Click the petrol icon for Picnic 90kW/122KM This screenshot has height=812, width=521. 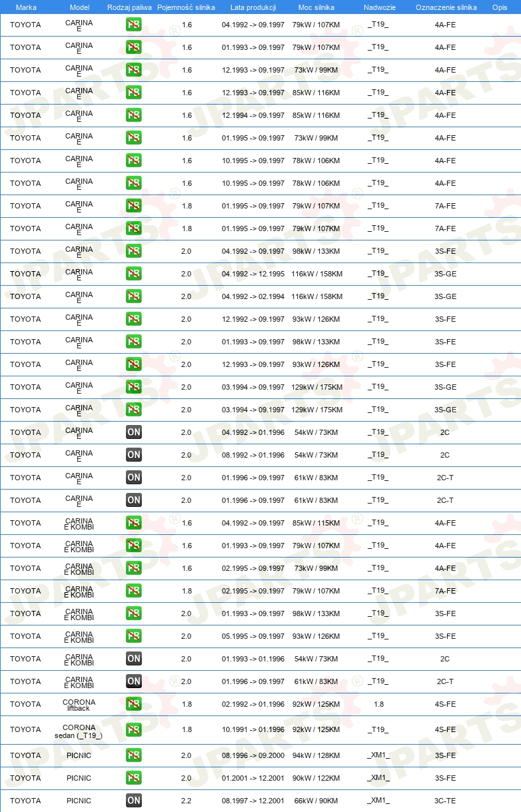pyautogui.click(x=134, y=778)
